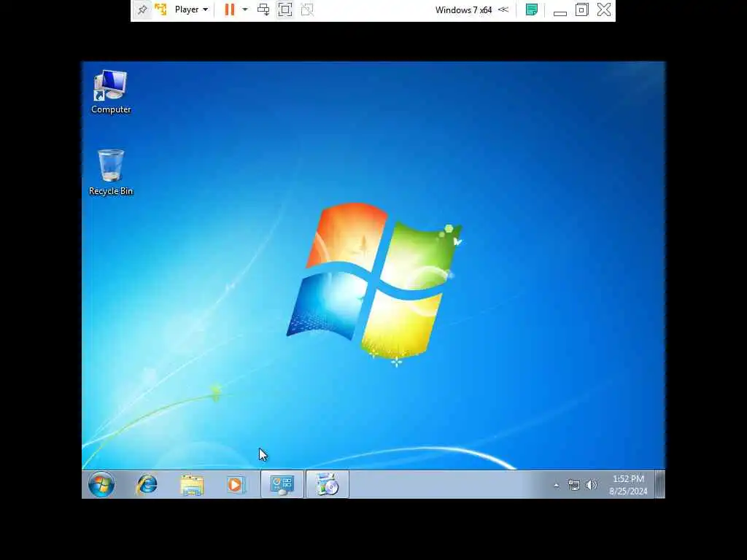
Task: Open the Windows Start menu orb
Action: (x=101, y=485)
